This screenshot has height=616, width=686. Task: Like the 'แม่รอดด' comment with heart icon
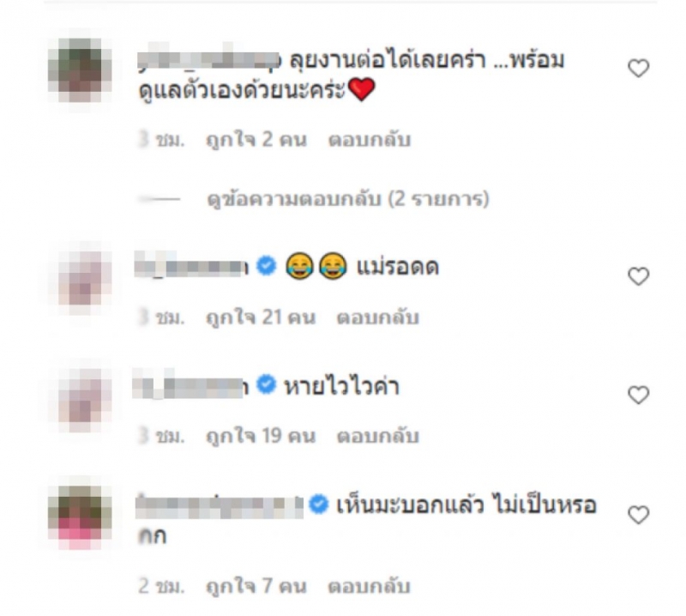point(638,276)
